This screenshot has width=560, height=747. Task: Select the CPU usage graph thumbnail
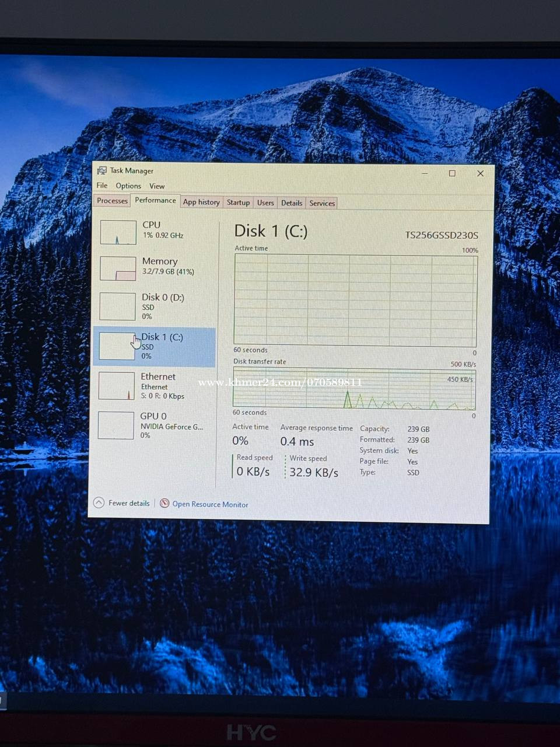pos(118,232)
